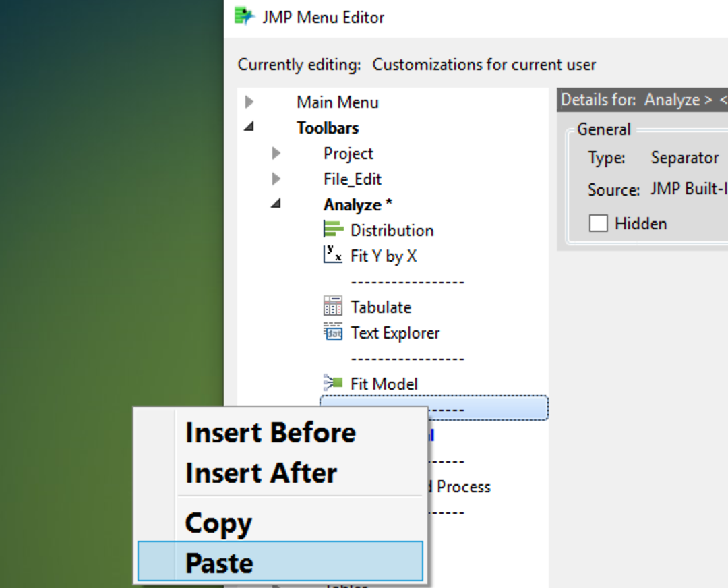Screen dimensions: 728x588
Task: Expand the Project toolbar node
Action: click(x=276, y=153)
